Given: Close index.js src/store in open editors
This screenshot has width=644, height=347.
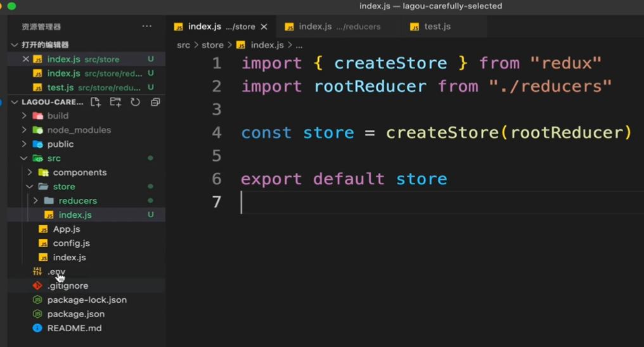Looking at the screenshot, I should pos(25,59).
